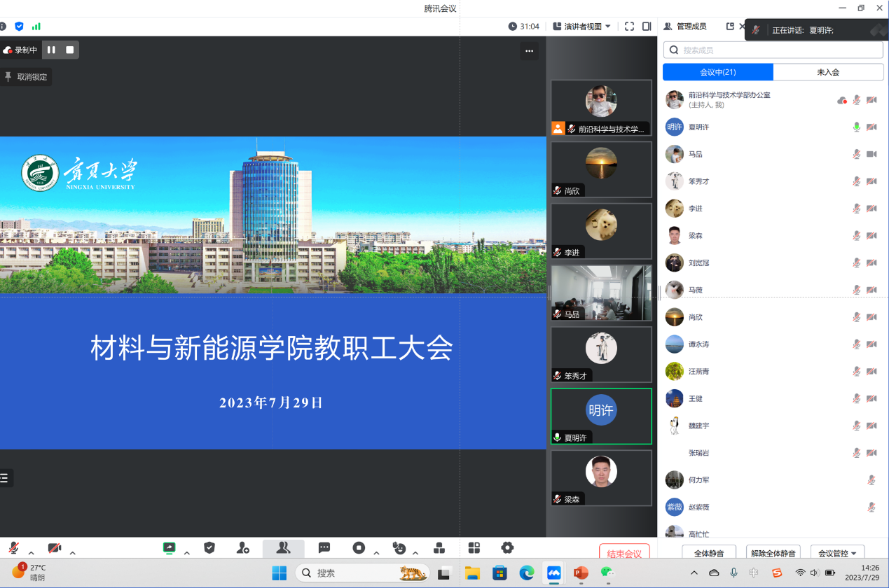Unmute your microphone in bottom toolbar
This screenshot has width=889, height=588.
coord(14,548)
